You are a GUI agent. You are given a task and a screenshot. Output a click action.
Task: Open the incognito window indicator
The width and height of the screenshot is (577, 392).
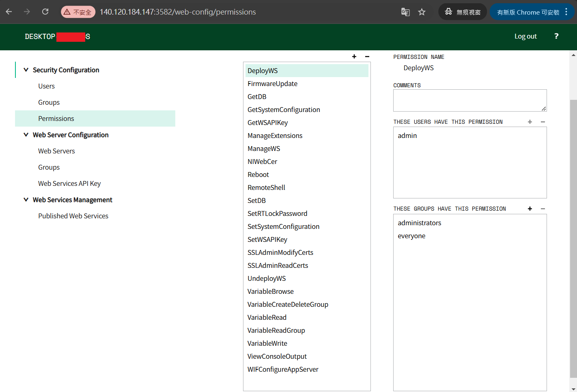click(463, 12)
